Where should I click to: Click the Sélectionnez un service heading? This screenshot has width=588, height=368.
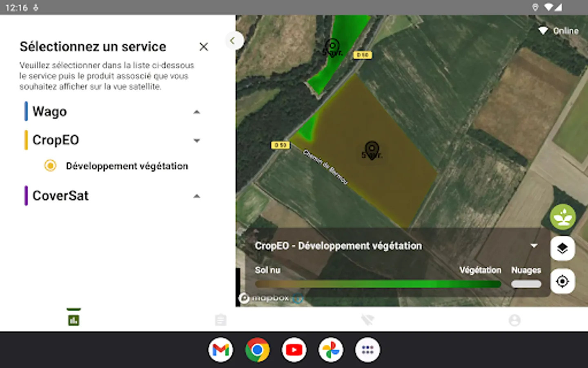point(93,47)
